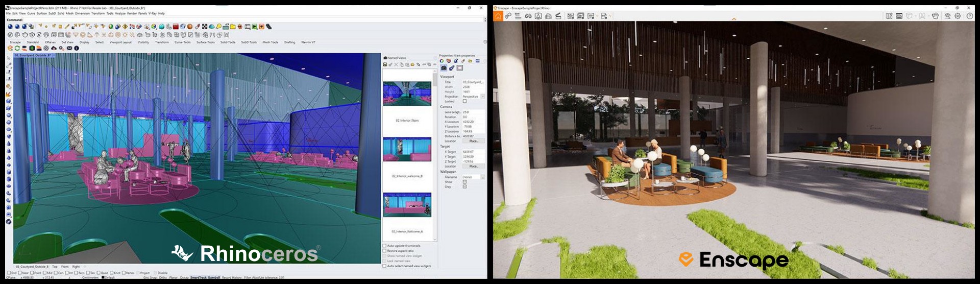Open the Render menu in Rhino
Screen dimensions: 980x284
point(132,13)
